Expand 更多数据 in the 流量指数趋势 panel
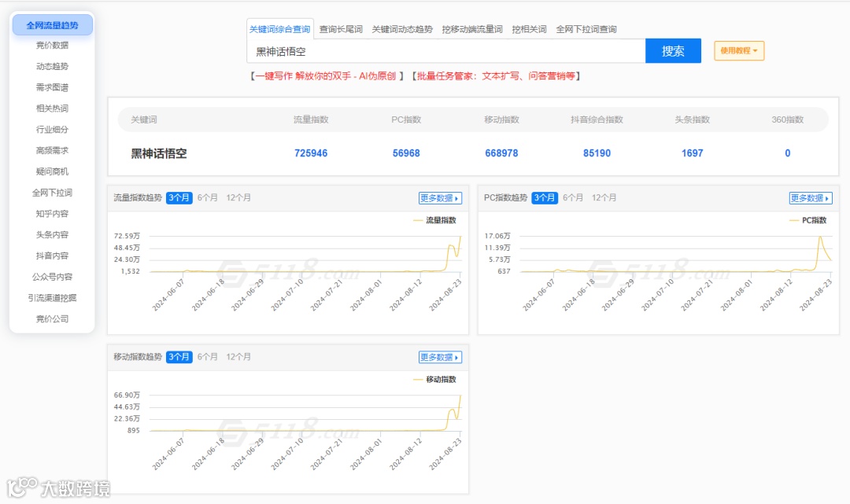Image resolution: width=850 pixels, height=504 pixels. point(438,198)
